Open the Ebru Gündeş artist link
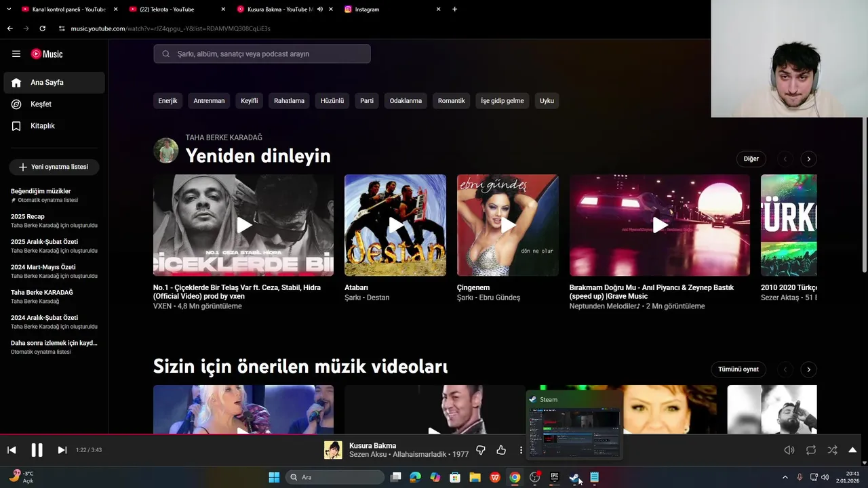 coord(499,298)
